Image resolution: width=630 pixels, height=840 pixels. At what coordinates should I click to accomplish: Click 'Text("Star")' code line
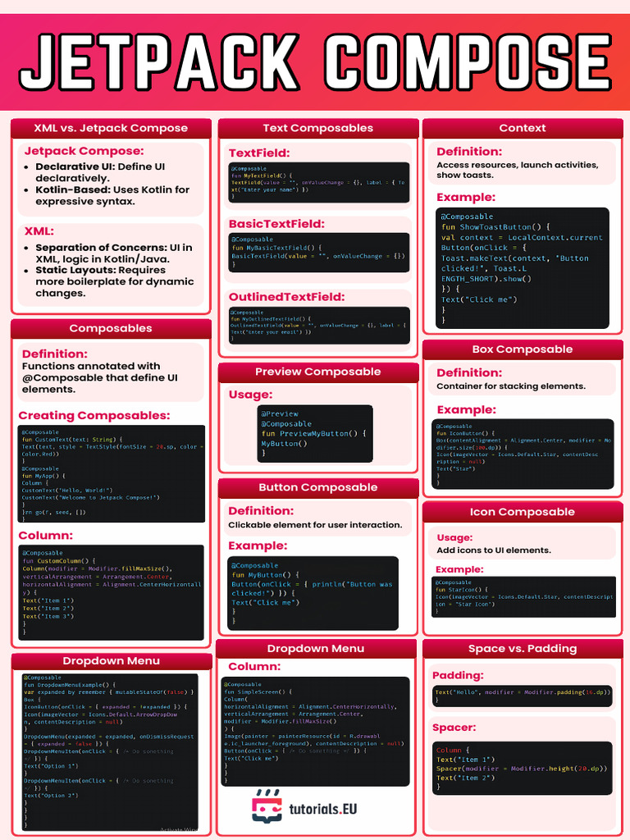[455, 468]
